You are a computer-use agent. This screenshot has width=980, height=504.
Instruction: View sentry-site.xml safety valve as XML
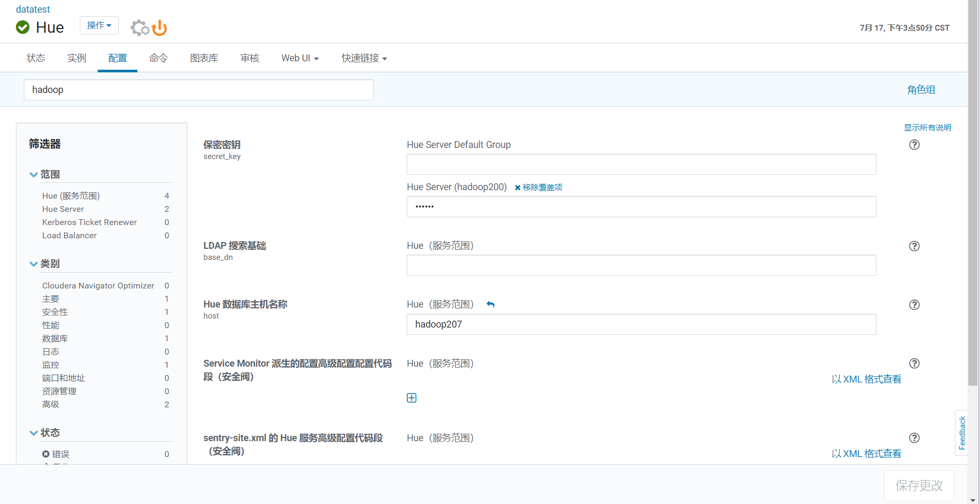tap(866, 454)
